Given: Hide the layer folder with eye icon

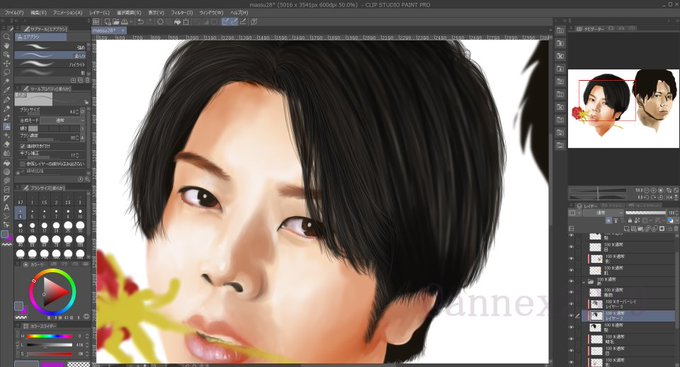Looking at the screenshot, I should click(x=571, y=281).
